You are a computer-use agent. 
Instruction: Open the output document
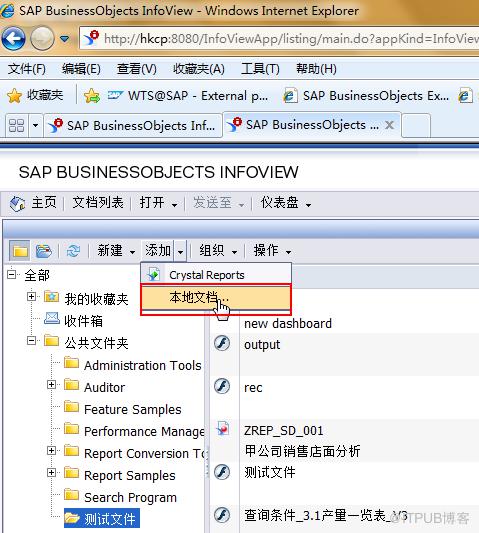[262, 345]
